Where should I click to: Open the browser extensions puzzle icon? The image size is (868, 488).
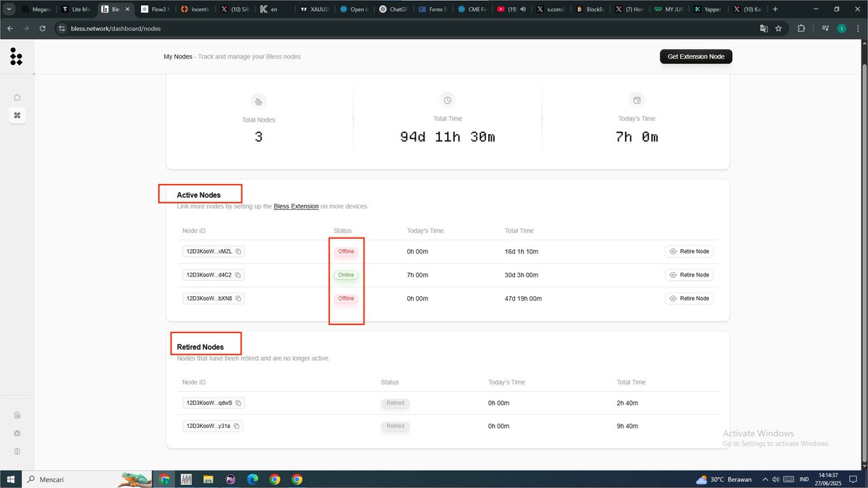pos(801,28)
